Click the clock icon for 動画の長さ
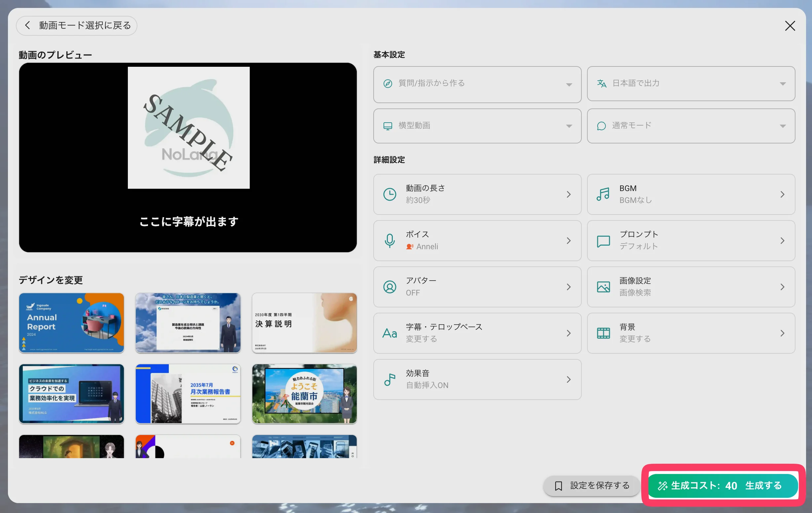This screenshot has height=513, width=812. (390, 194)
